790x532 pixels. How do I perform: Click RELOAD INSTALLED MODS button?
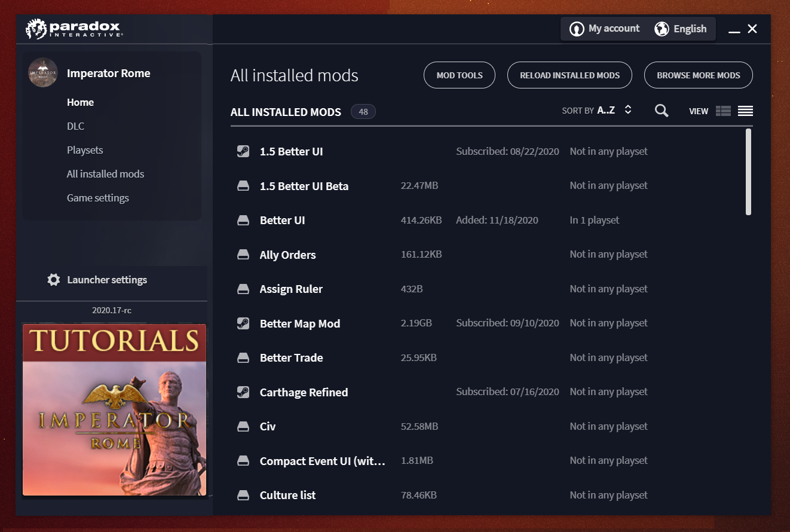[x=569, y=75]
